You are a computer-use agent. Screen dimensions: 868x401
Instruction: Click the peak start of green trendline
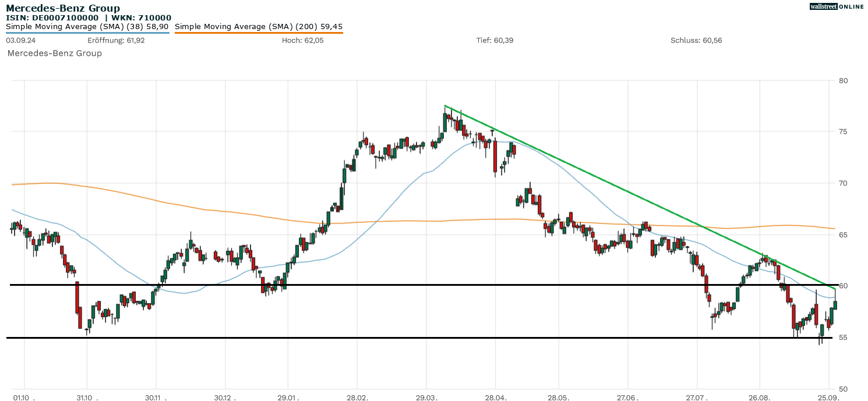[445, 106]
